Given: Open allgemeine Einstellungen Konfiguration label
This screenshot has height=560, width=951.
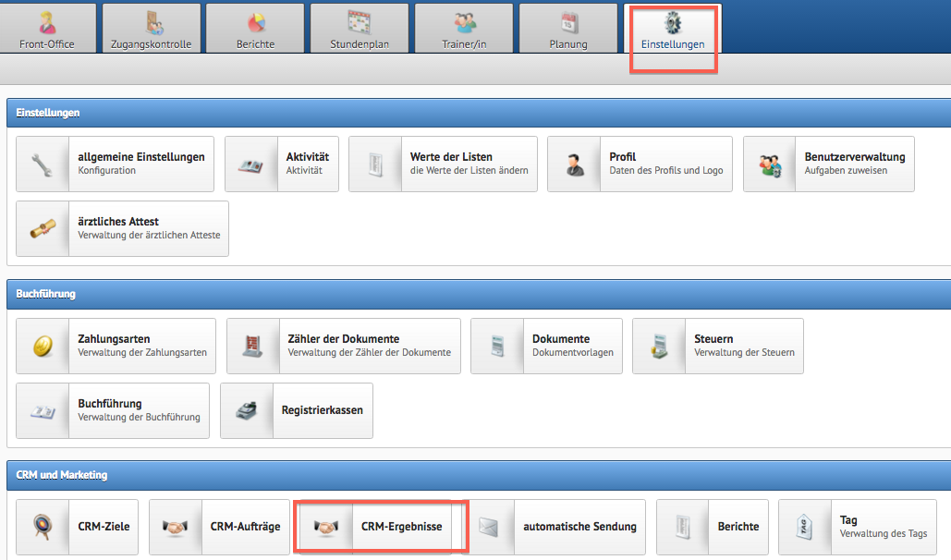Looking at the screenshot, I should (141, 164).
